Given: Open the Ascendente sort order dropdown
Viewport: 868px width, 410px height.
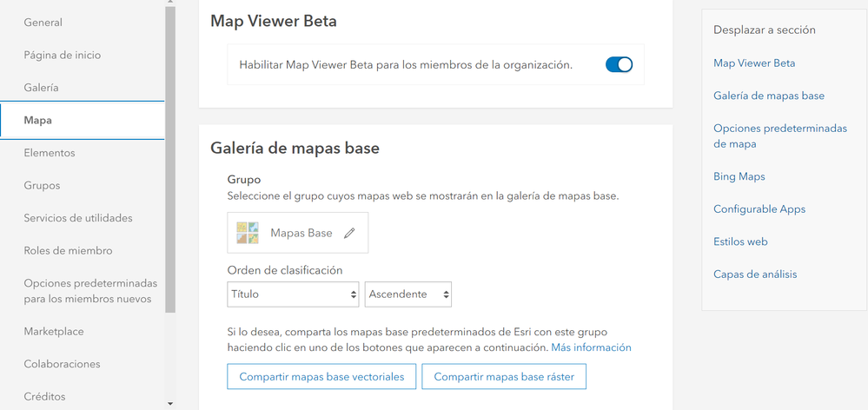Looking at the screenshot, I should coord(408,294).
